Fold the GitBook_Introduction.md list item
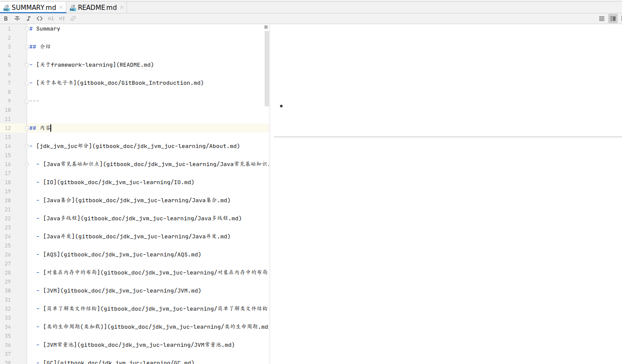The width and height of the screenshot is (622, 364). click(x=27, y=83)
